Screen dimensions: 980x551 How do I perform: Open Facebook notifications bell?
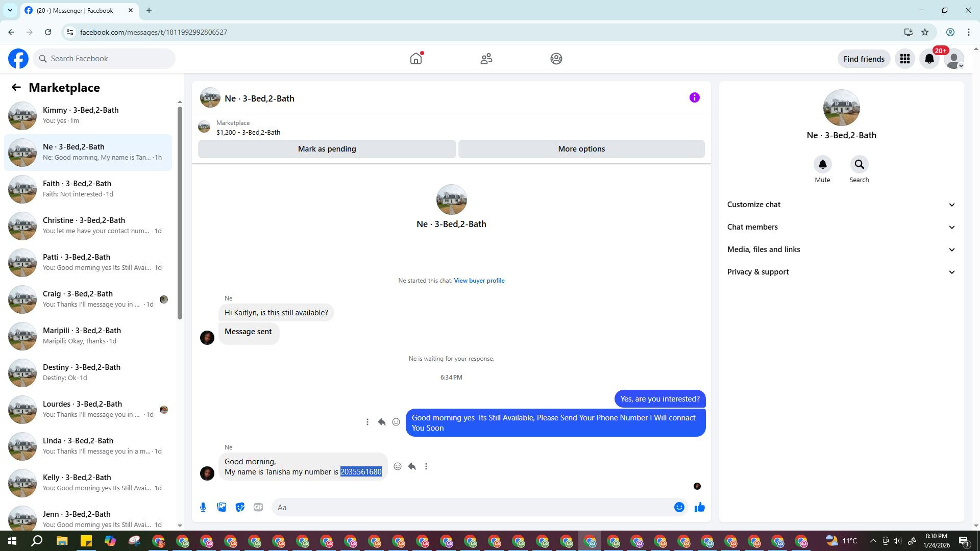click(929, 59)
